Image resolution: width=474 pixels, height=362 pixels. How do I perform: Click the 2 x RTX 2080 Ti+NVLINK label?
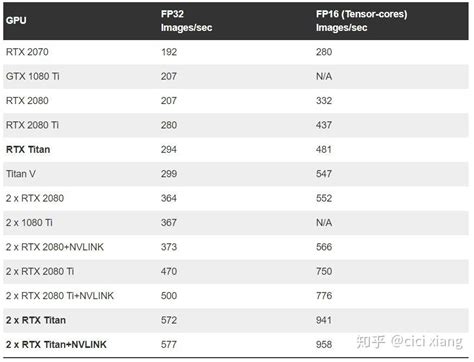click(60, 296)
